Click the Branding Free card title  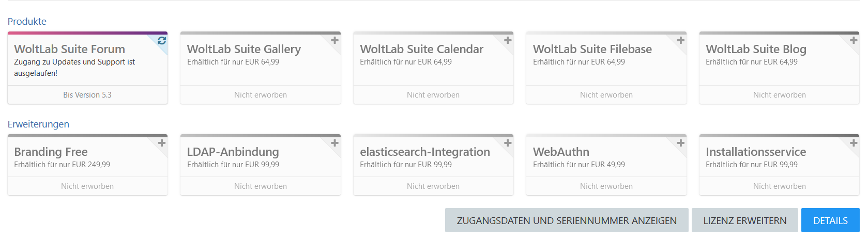point(51,152)
